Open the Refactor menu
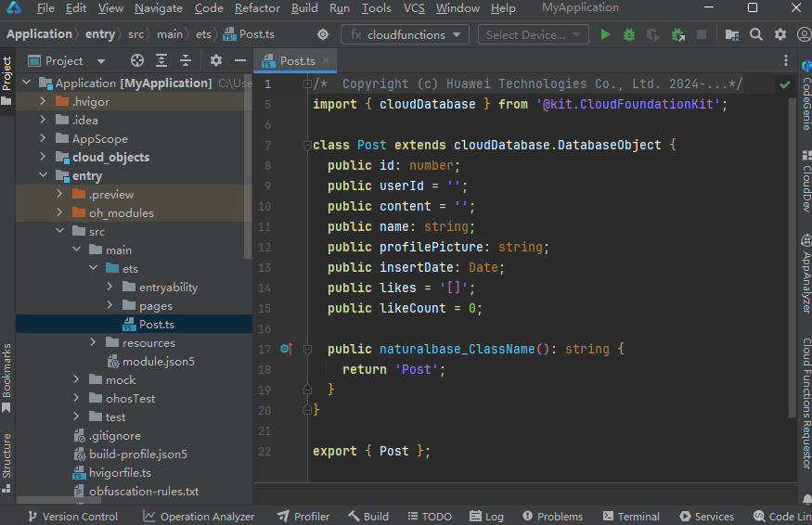 (x=257, y=8)
